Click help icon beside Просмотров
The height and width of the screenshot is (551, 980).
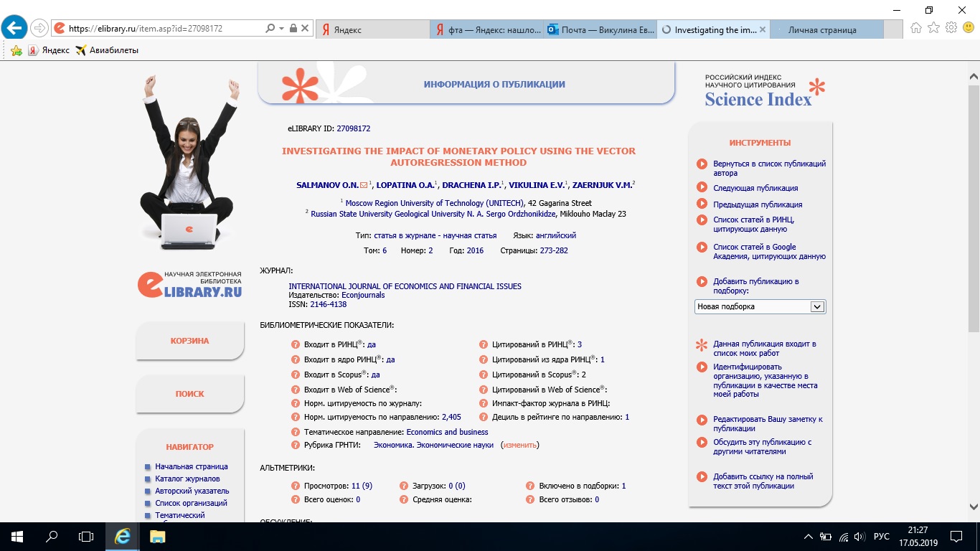(295, 486)
